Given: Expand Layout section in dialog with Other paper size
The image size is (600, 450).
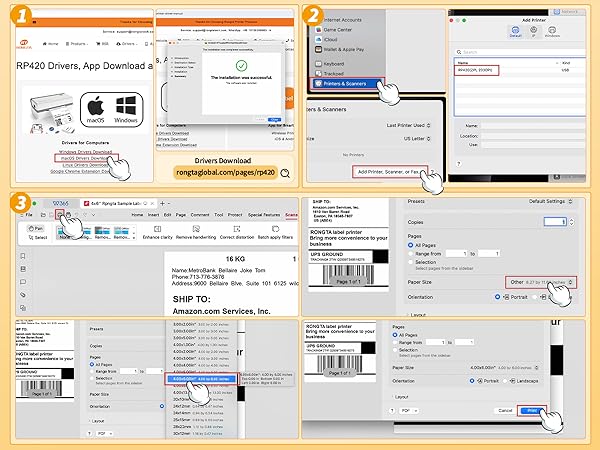Looking at the screenshot, I should point(416,315).
